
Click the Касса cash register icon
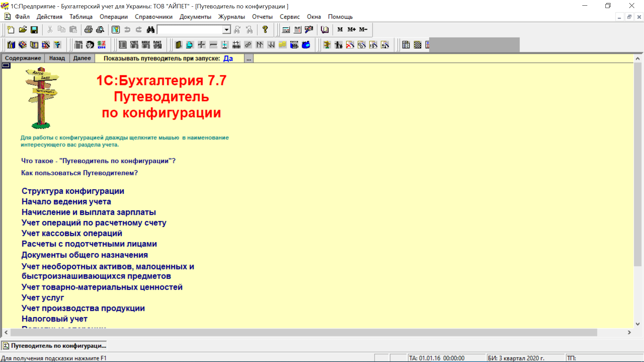(294, 45)
